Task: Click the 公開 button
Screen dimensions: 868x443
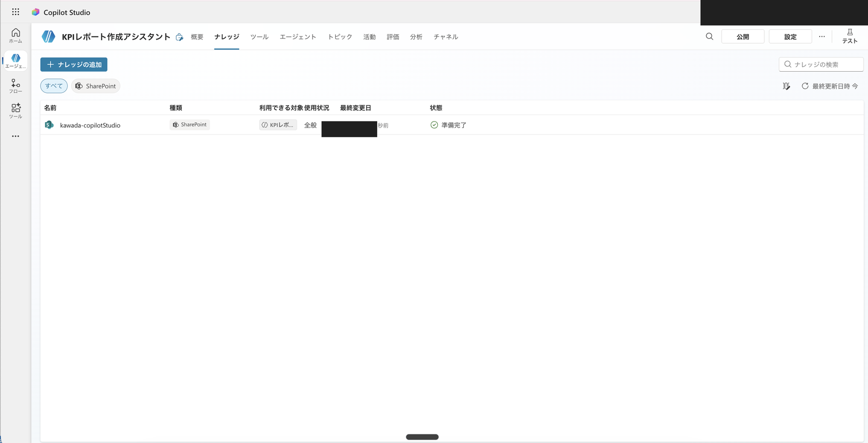Action: (x=743, y=36)
